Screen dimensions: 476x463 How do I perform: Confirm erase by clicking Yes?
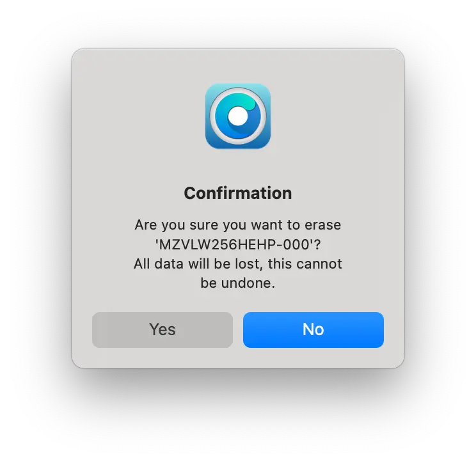click(163, 330)
